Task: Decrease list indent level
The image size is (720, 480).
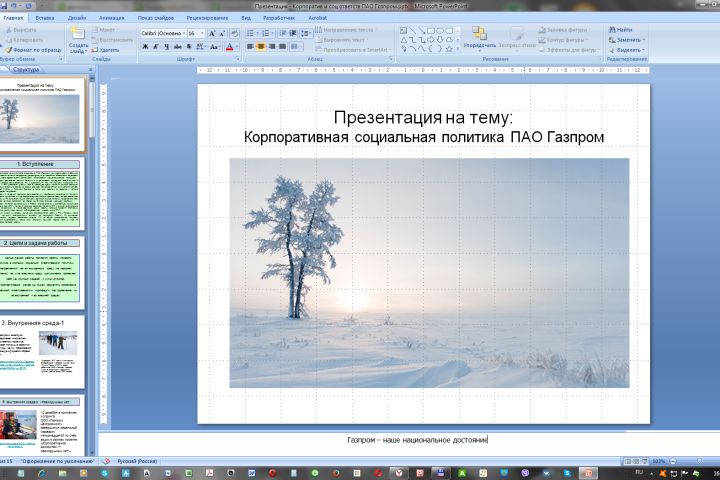Action: [x=282, y=34]
